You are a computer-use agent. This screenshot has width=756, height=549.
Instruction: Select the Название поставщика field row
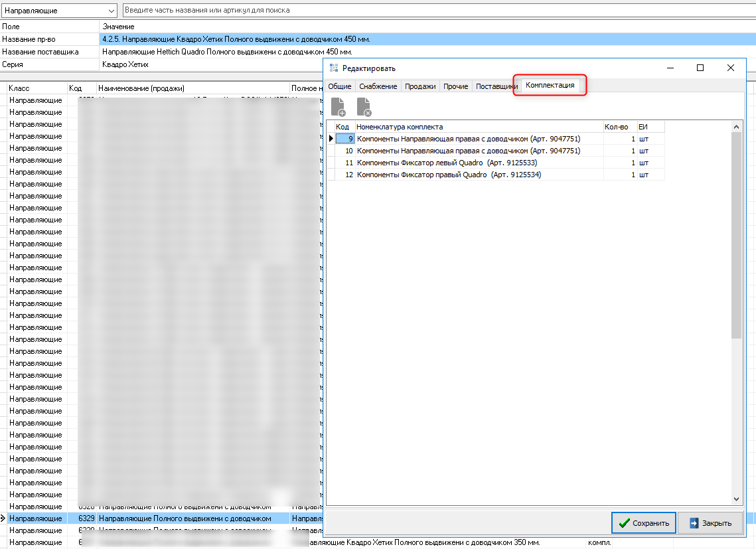[x=50, y=52]
